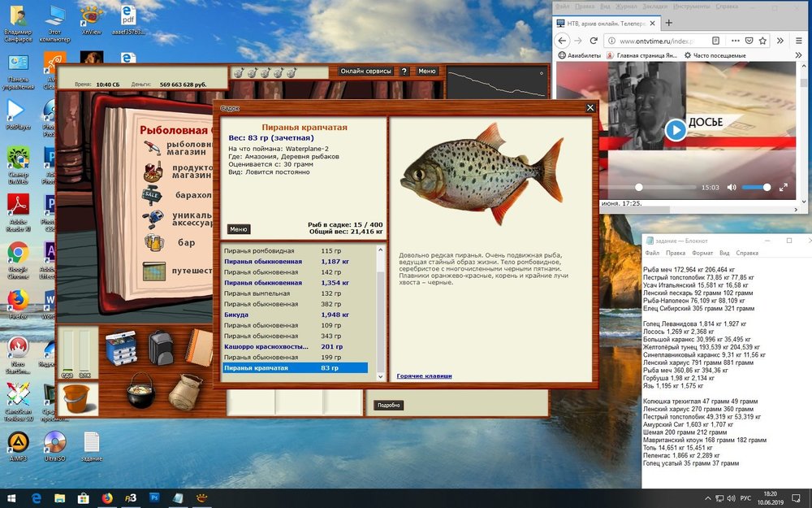Open Онлайн сервисы menu in game

[365, 72]
